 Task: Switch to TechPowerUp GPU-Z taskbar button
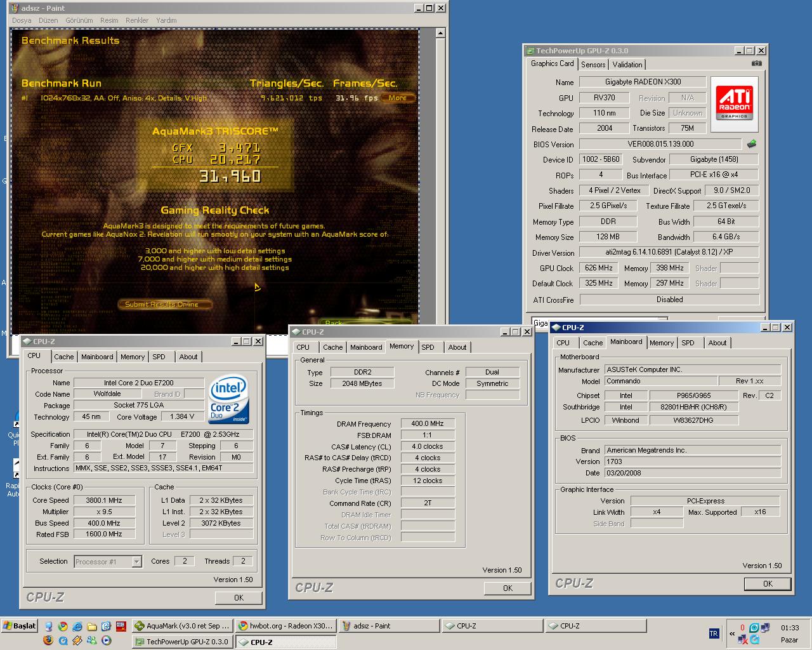182,642
